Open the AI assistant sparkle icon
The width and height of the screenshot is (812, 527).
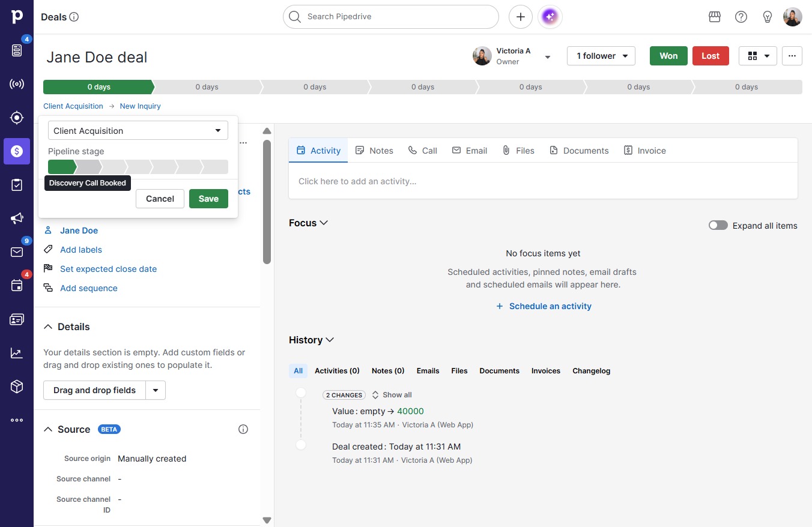pyautogui.click(x=550, y=17)
